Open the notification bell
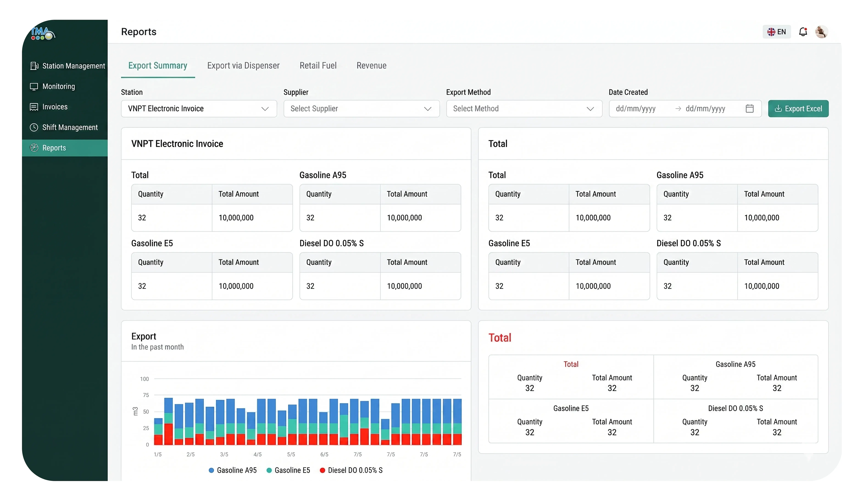 803,32
